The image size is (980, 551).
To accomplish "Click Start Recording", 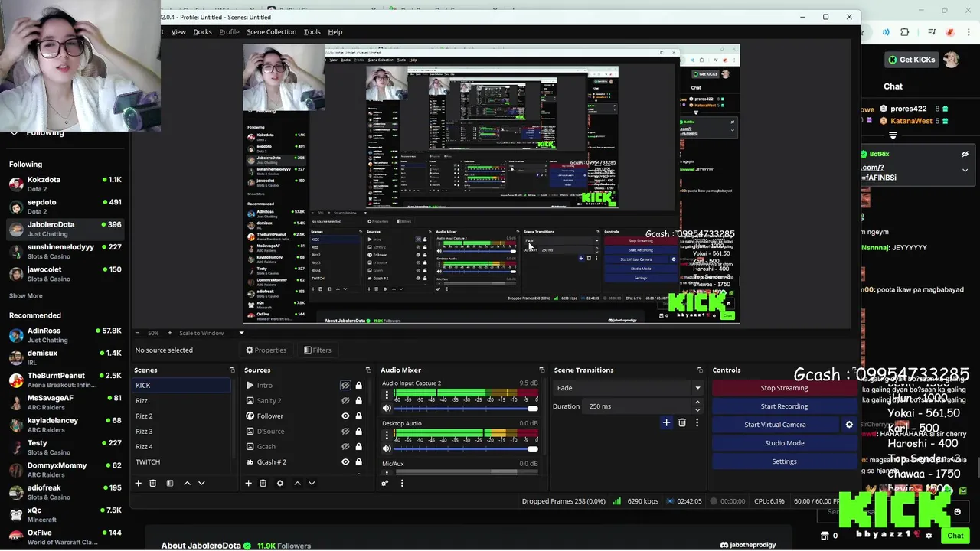I will (784, 406).
